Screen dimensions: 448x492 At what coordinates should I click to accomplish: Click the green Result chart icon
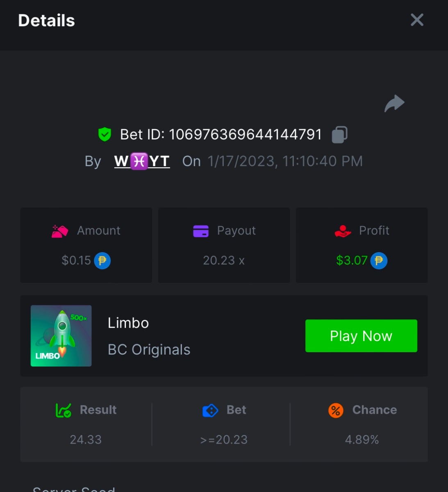click(x=64, y=410)
